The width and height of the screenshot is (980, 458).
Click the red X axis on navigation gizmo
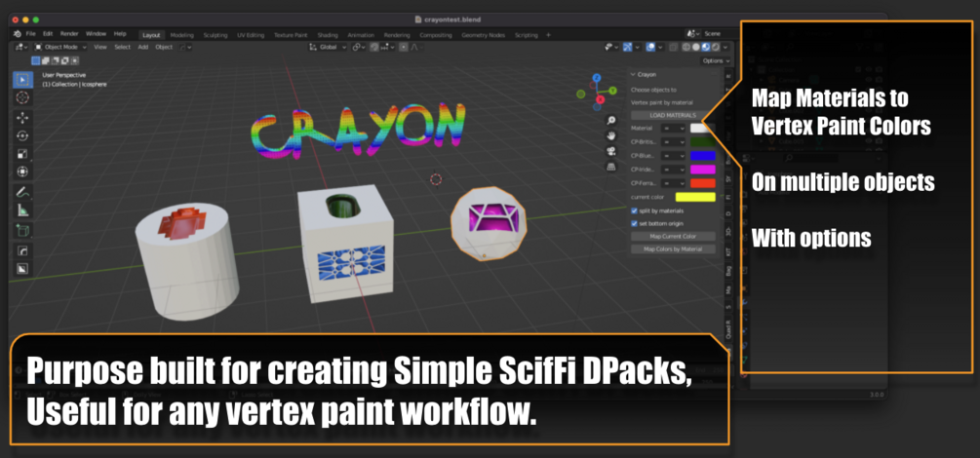(x=600, y=99)
